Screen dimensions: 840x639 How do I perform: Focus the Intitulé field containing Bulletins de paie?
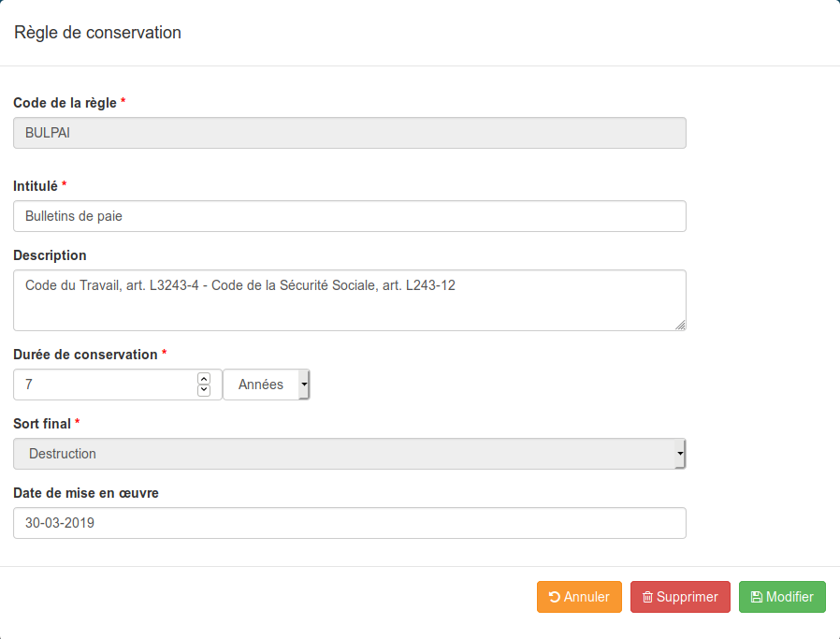click(x=350, y=216)
